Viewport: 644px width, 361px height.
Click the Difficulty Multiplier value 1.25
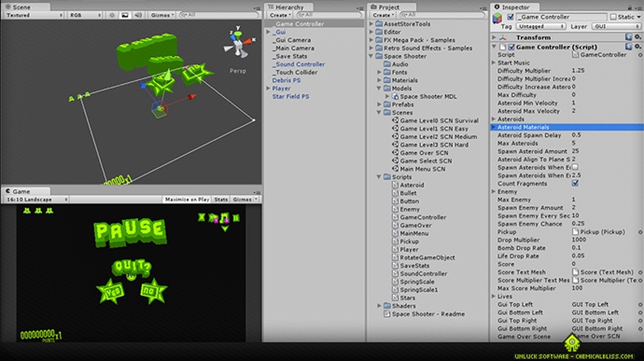(578, 71)
